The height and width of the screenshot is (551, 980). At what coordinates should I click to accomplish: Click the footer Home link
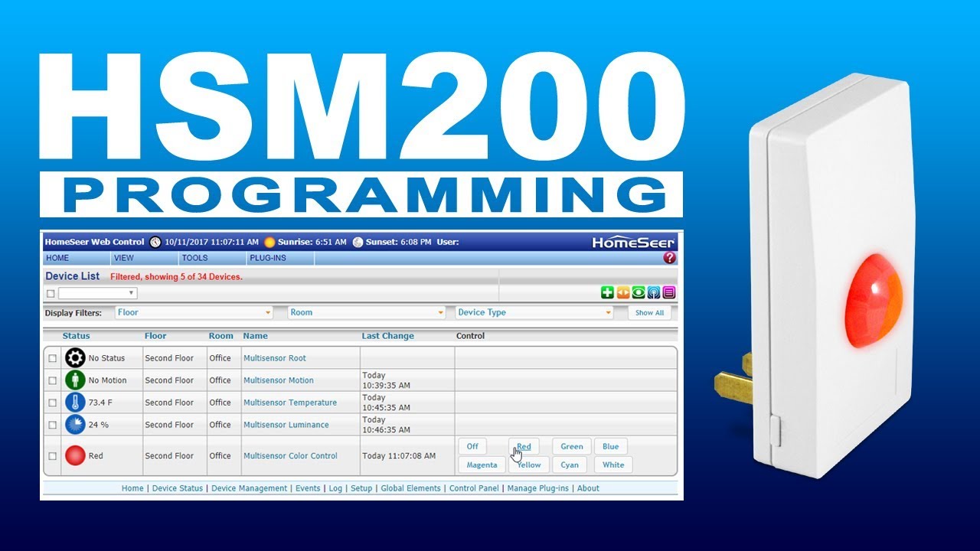pos(132,488)
